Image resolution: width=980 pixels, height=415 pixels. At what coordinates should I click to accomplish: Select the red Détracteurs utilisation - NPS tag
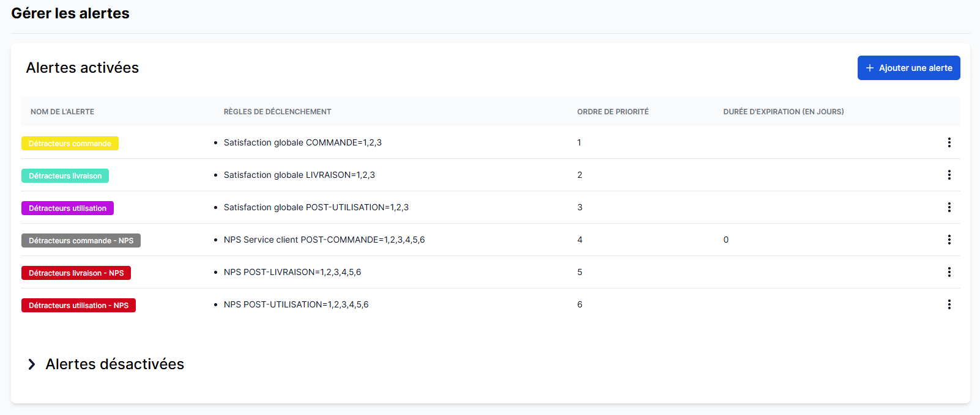pyautogui.click(x=78, y=306)
